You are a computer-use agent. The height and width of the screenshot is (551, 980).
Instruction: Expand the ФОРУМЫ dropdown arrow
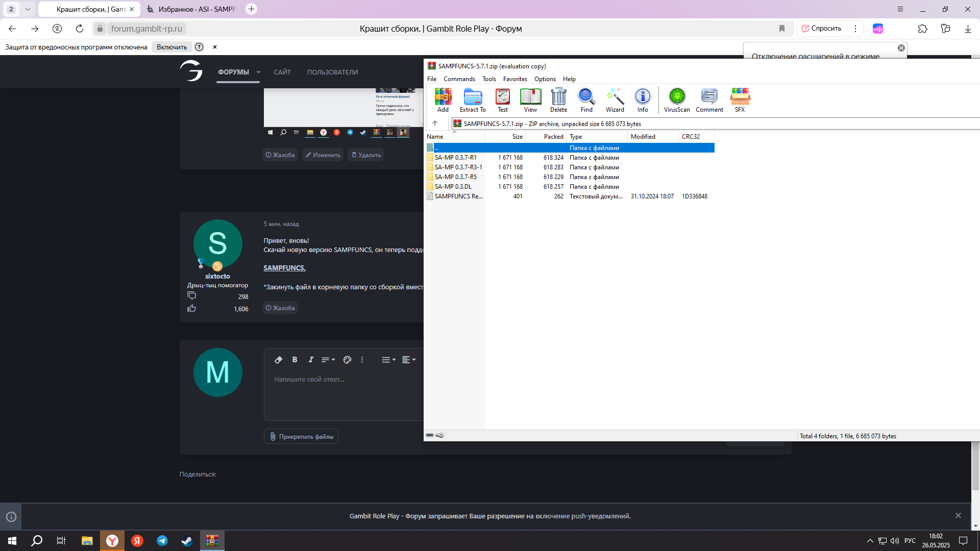[x=258, y=72]
